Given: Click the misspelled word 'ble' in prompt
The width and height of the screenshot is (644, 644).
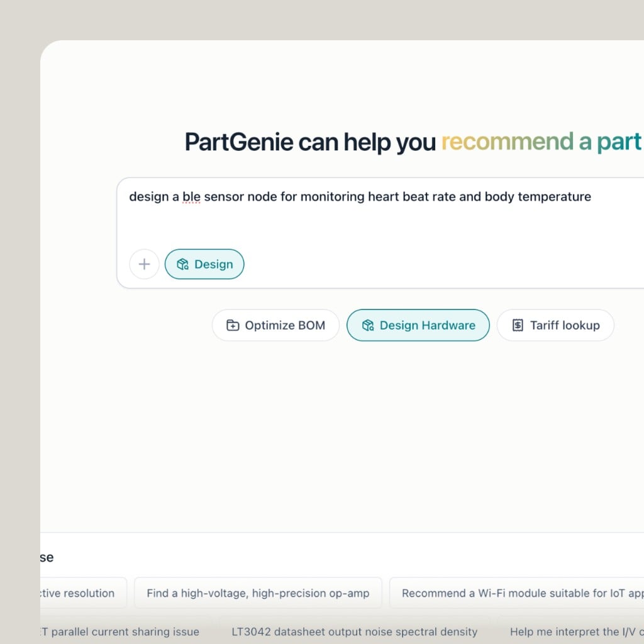Looking at the screenshot, I should click(191, 197).
